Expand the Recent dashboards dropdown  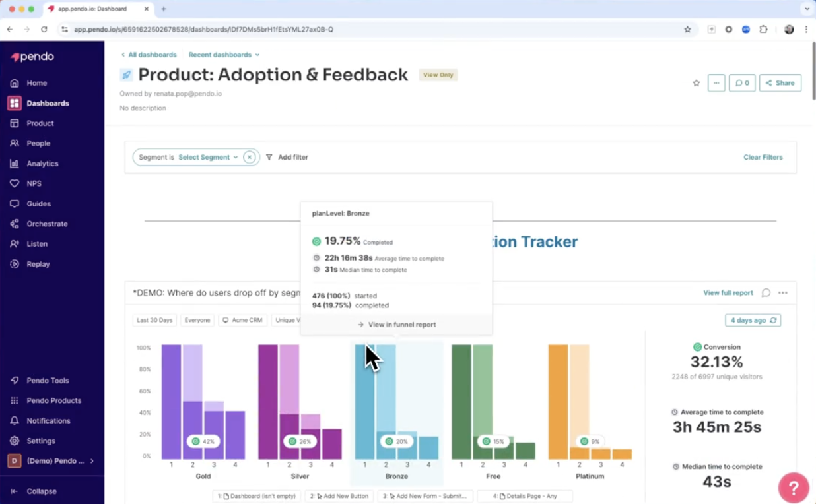coord(224,55)
